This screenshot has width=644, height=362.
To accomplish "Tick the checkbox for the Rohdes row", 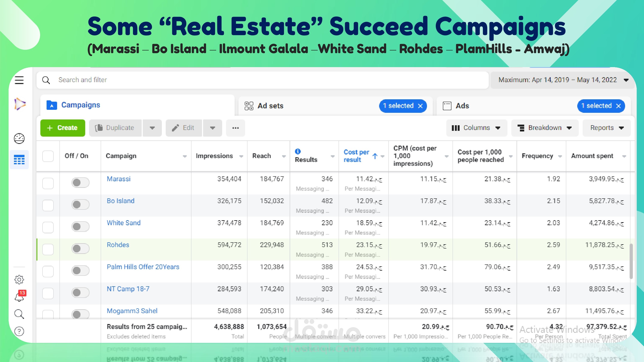I will [x=48, y=249].
